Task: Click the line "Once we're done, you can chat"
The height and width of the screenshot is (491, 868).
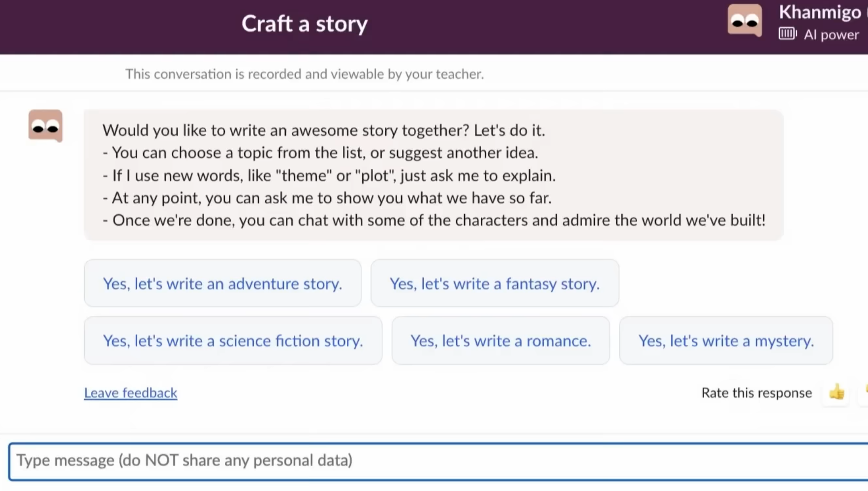Action: click(x=434, y=220)
